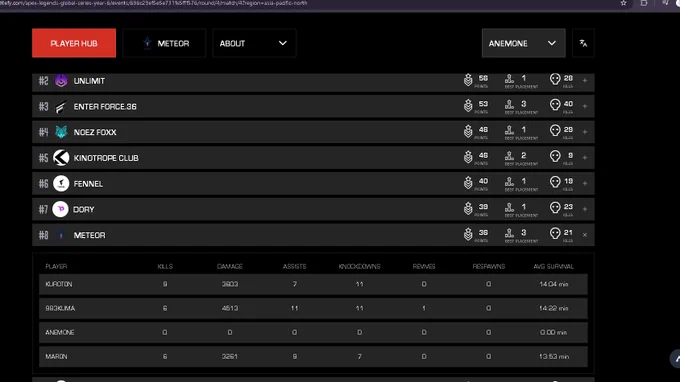Click the kills skull icon in Unlimit row
The image size is (680, 382).
tap(555, 79)
